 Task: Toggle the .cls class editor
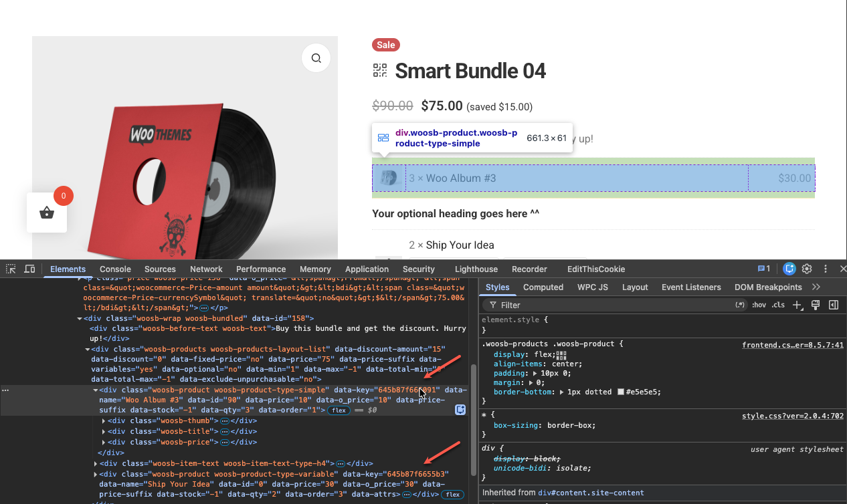(x=778, y=305)
